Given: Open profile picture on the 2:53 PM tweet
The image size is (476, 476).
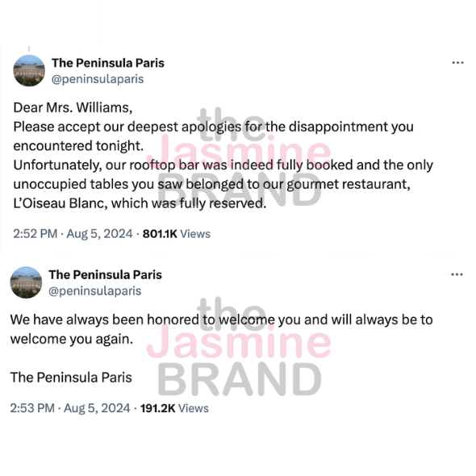Looking at the screenshot, I should pos(26,282).
